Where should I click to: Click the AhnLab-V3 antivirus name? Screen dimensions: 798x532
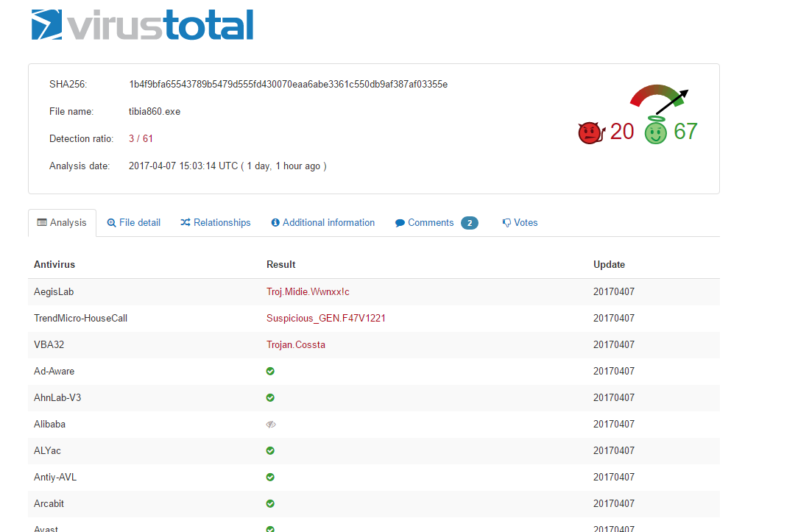(x=57, y=398)
